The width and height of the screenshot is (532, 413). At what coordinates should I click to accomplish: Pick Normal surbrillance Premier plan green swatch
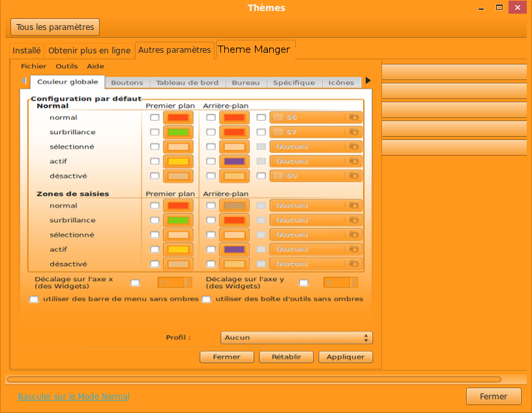178,132
